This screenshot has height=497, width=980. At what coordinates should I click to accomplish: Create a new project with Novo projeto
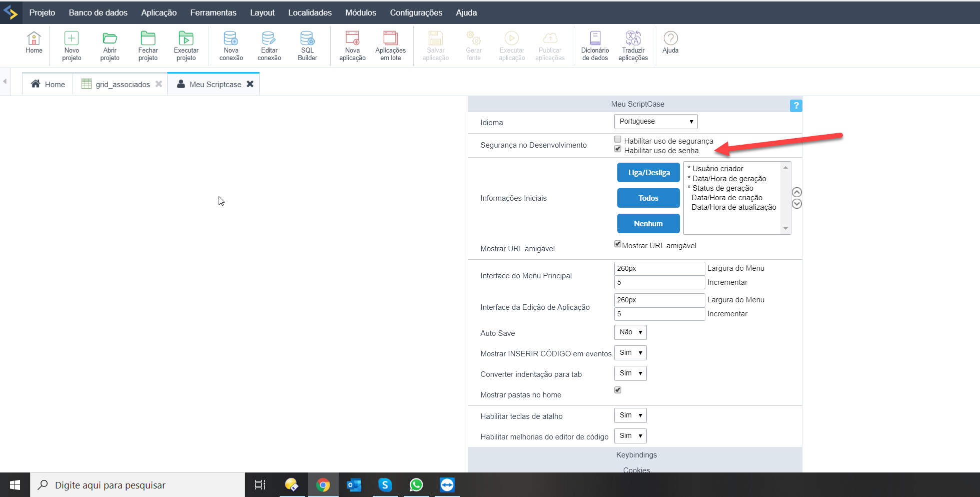pyautogui.click(x=72, y=46)
